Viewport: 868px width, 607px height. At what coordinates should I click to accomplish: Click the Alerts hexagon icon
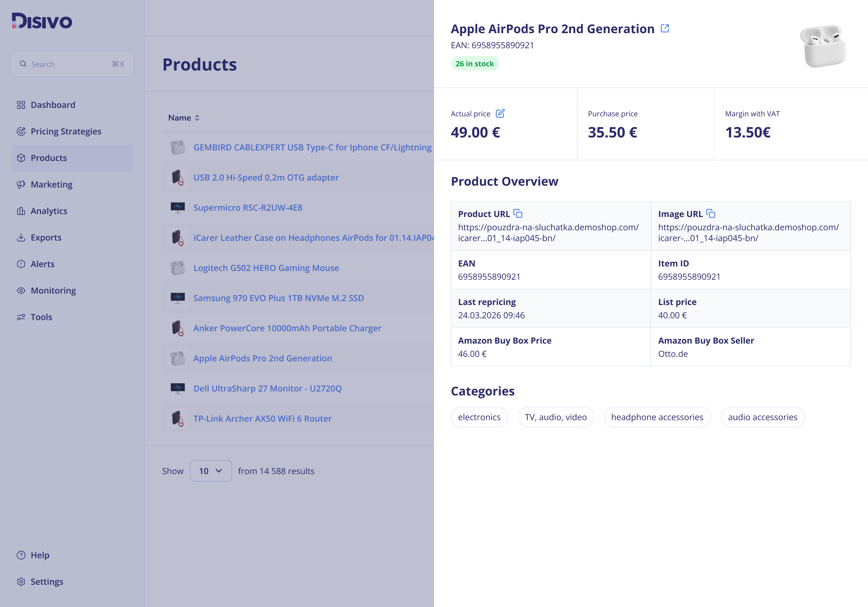coord(21,264)
